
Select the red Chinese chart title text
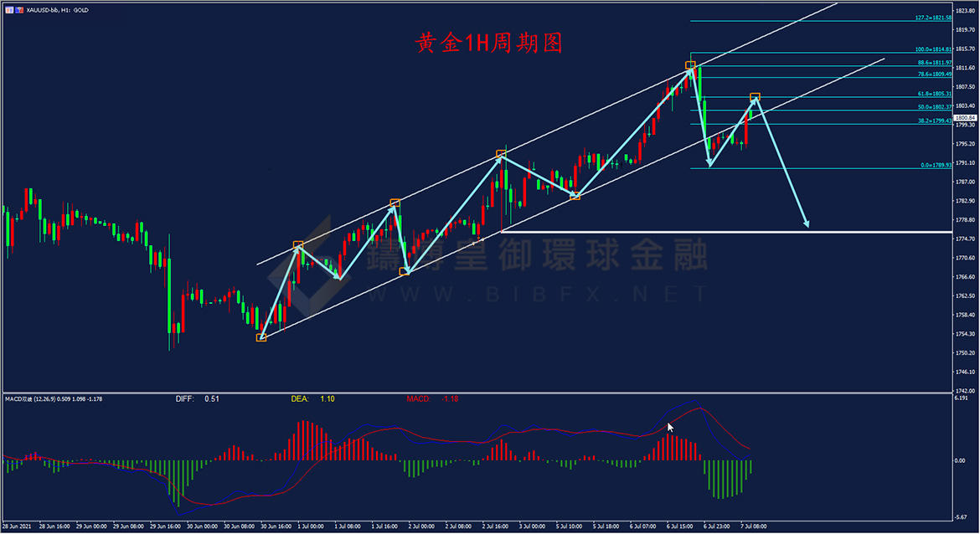[x=490, y=43]
